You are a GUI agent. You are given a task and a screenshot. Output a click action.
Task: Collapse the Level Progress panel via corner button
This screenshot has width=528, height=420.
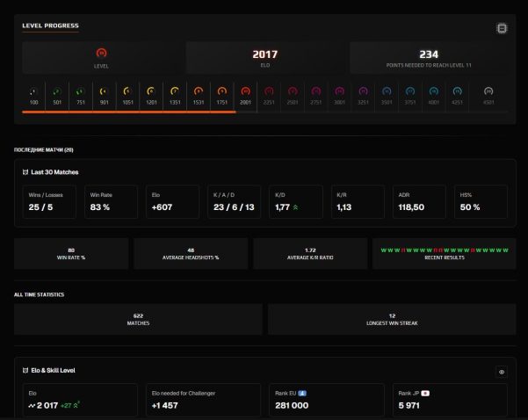(502, 28)
